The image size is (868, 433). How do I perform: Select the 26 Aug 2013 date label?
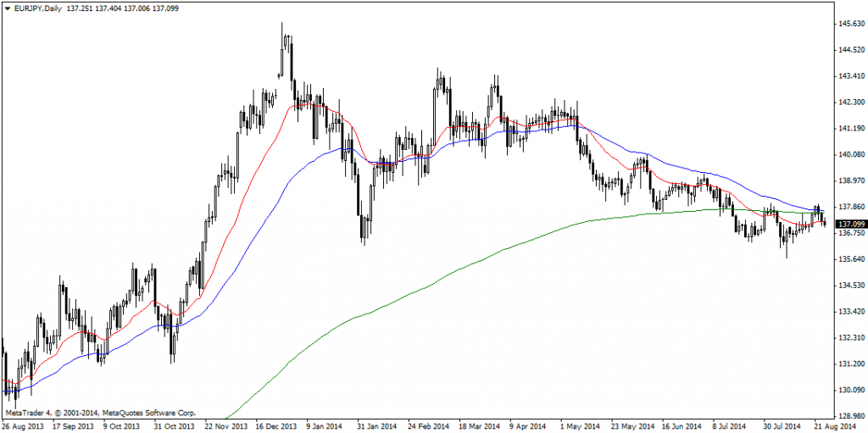click(23, 426)
